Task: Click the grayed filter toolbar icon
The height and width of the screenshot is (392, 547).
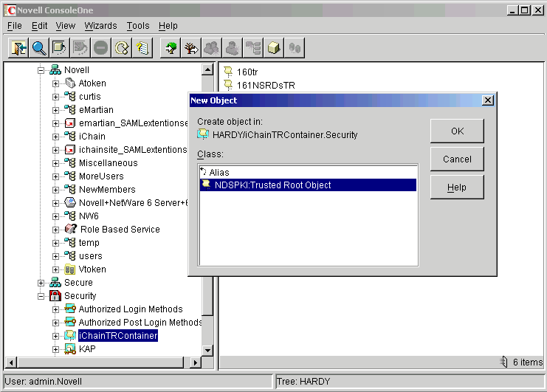Action: coord(80,48)
